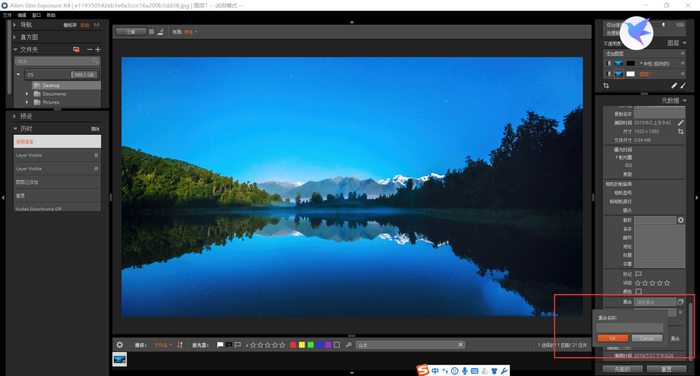
Task: Click the metadata key icon beside search field
Action: tap(349, 345)
